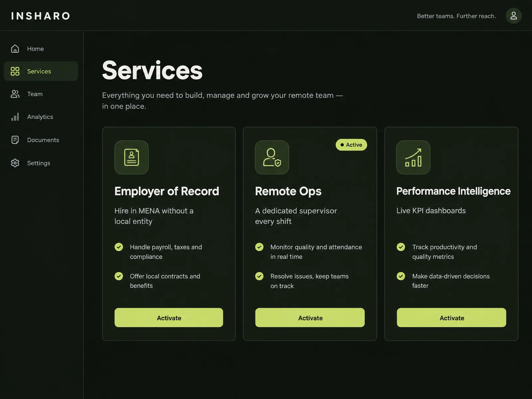This screenshot has width=532, height=399.
Task: Go to Home in sidebar
Action: (x=36, y=49)
